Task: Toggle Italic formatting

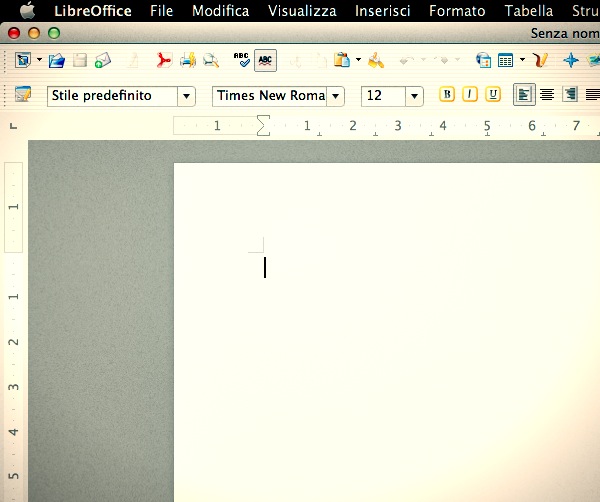Action: click(x=470, y=94)
